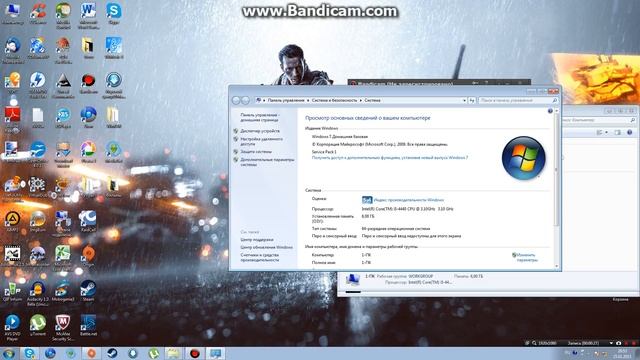Open performance tools and counters link
Image resolution: width=640 pixels, height=360 pixels.
pyautogui.click(x=260, y=257)
